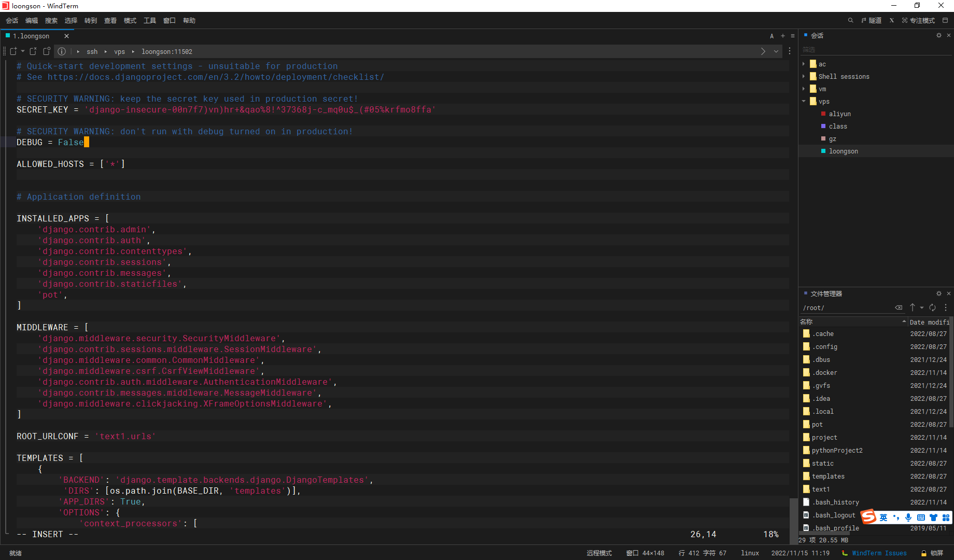Click the search magnifier icon in the top bar

(x=851, y=21)
